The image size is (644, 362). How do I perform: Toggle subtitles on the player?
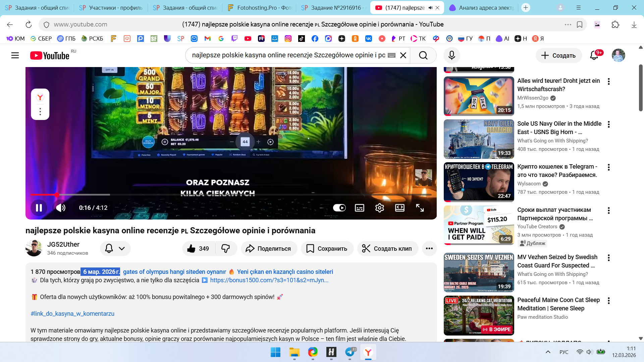359,208
